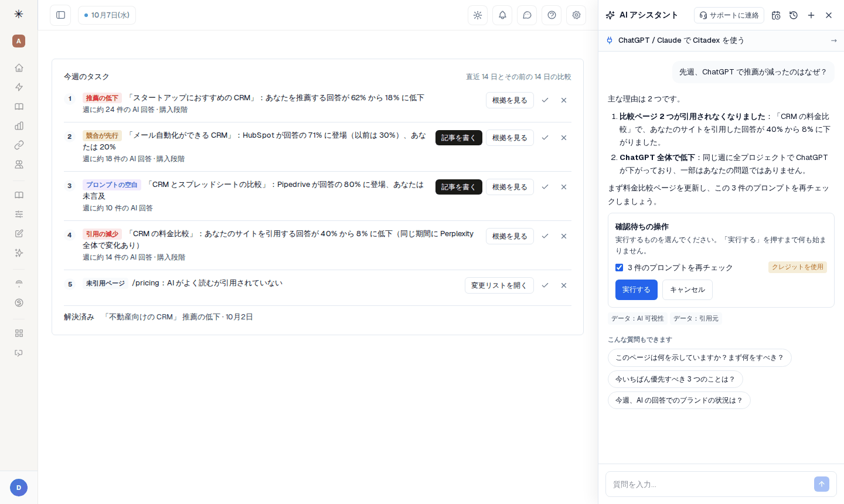Click サポートに連絡 button
The width and height of the screenshot is (844, 504).
pos(729,15)
